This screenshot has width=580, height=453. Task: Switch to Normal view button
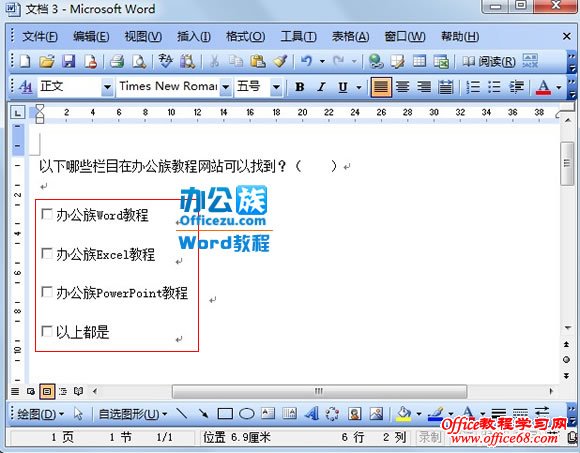point(15,391)
